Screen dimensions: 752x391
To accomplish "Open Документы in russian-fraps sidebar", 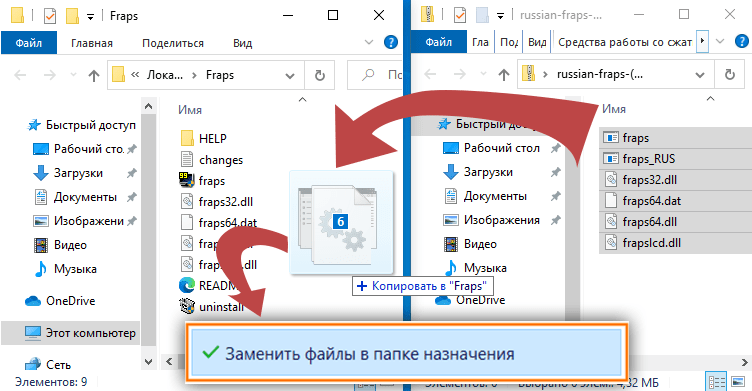I will point(487,196).
